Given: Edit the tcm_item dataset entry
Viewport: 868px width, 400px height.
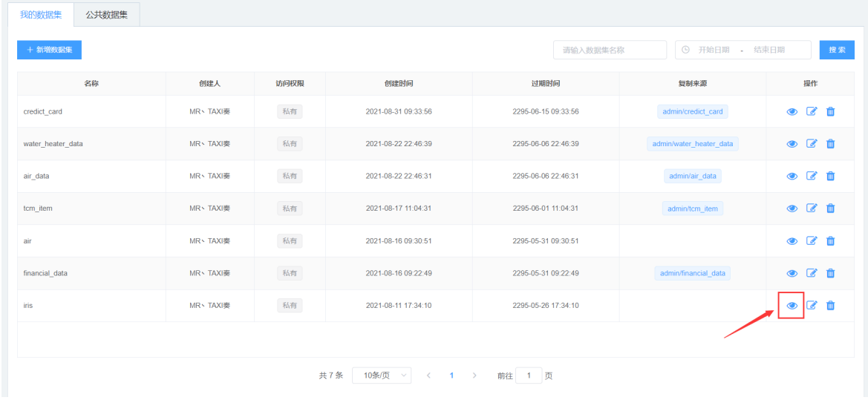Looking at the screenshot, I should click(x=812, y=209).
